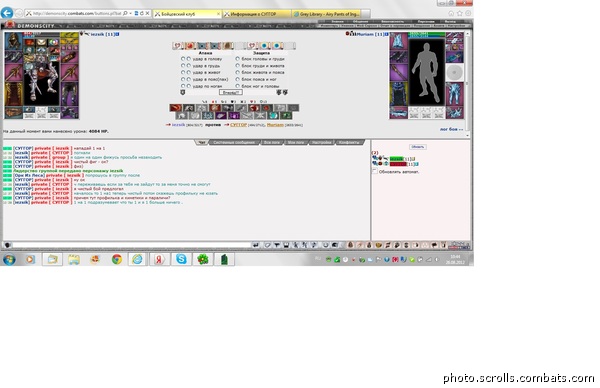Switch to browser tab 'Информация о СУПЕР'
Screen dimensions: 600x388
coord(256,14)
